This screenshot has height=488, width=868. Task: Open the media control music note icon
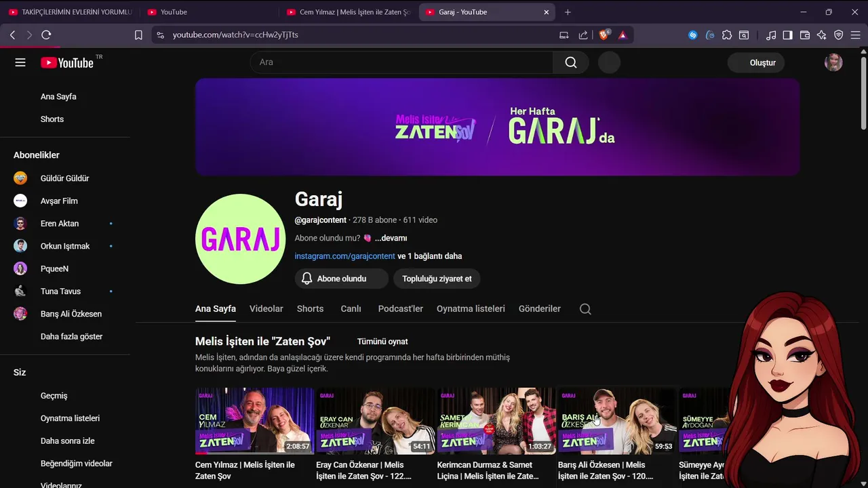tap(771, 35)
